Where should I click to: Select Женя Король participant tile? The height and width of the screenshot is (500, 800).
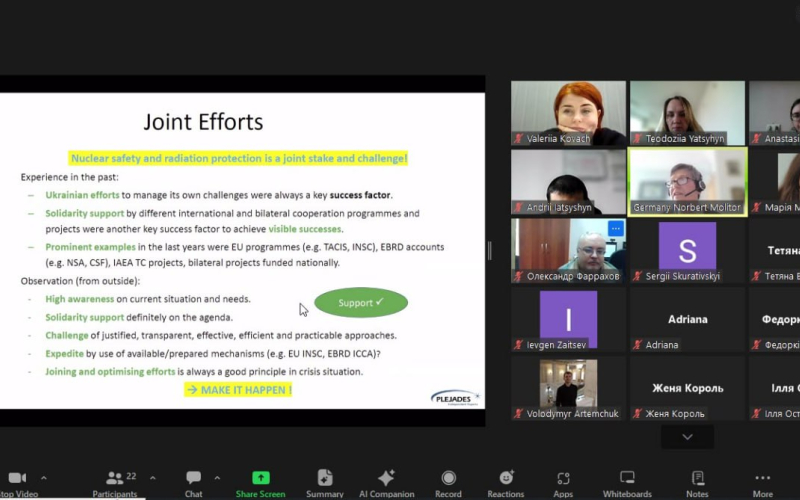687,388
